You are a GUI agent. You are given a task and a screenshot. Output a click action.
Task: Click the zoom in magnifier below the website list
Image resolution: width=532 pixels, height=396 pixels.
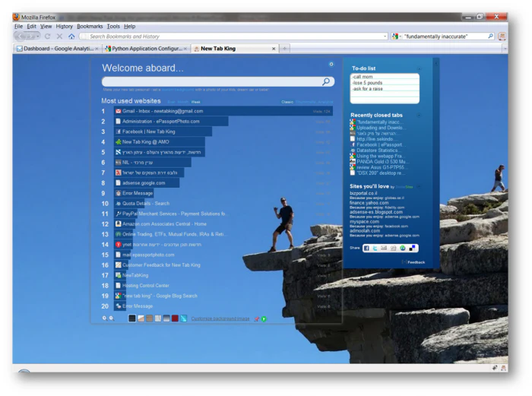105,318
